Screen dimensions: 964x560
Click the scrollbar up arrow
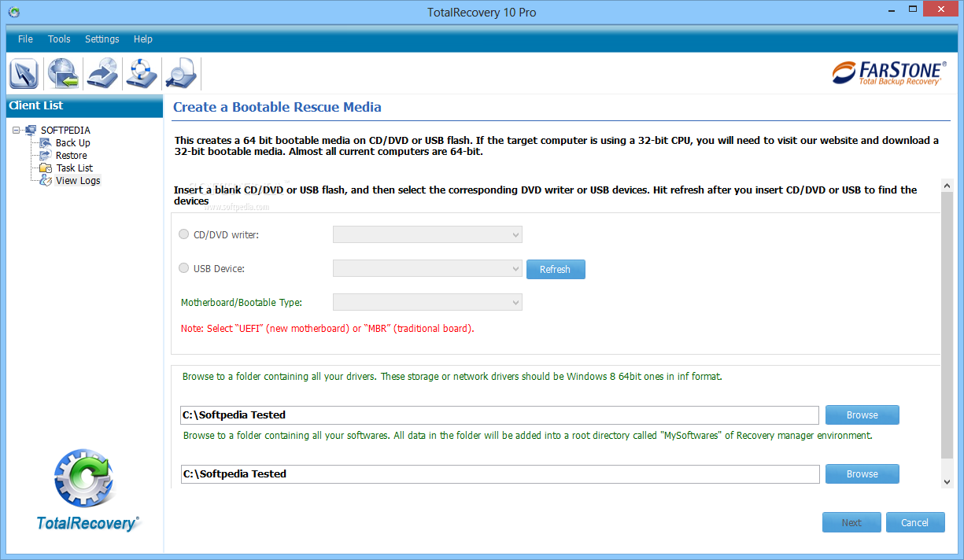pos(947,186)
